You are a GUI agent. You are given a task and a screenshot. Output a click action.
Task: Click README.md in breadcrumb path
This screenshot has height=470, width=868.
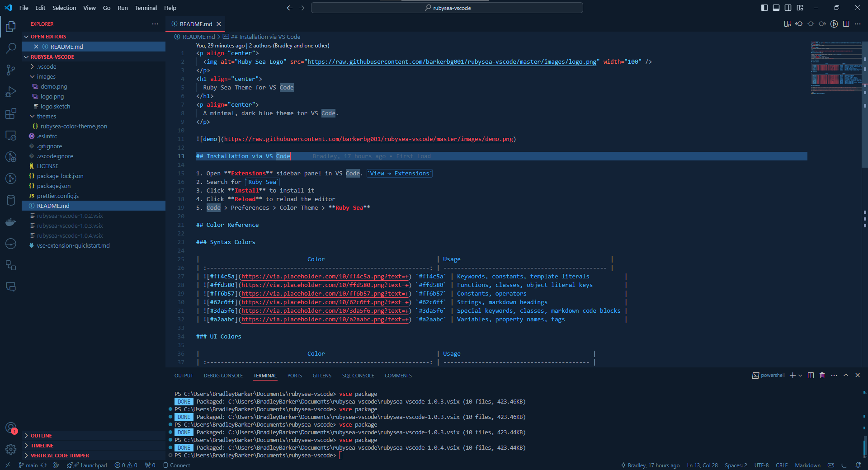tap(198, 37)
